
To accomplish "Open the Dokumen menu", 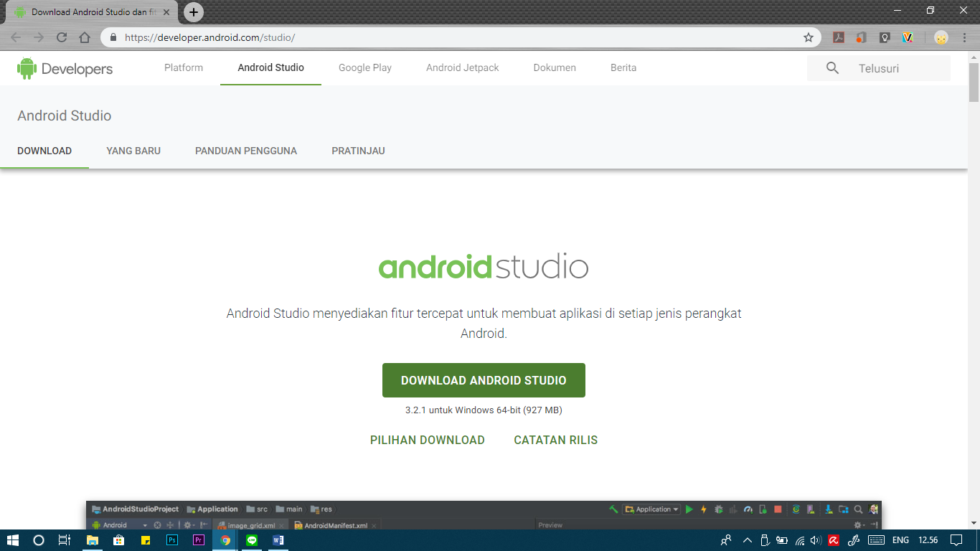I will (x=555, y=68).
